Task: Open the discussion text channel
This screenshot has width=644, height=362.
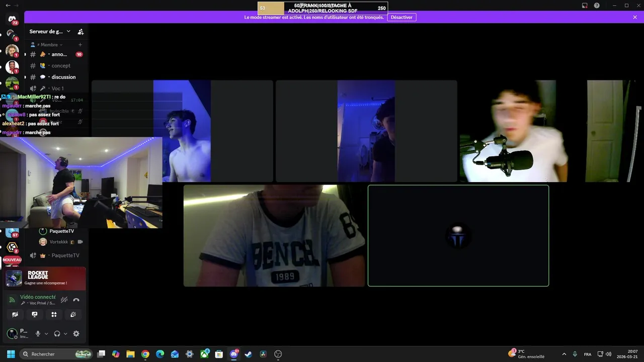Action: [x=55, y=77]
